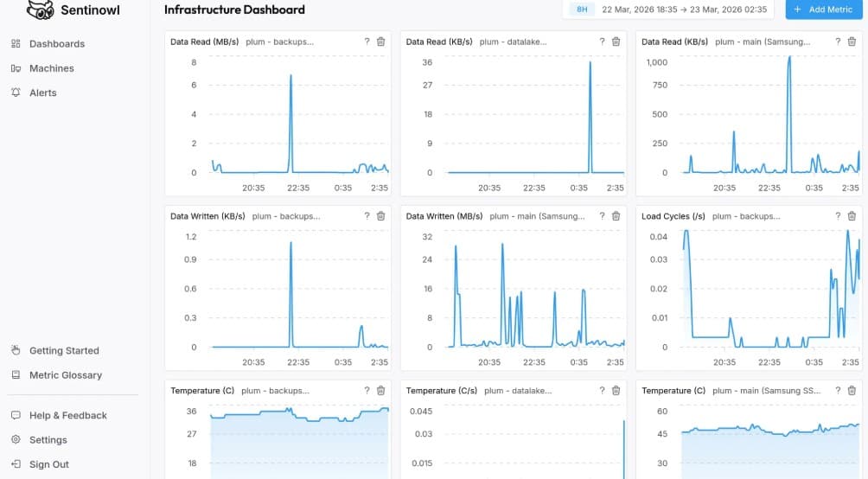Delete the Temperature datalake chart

(616, 391)
